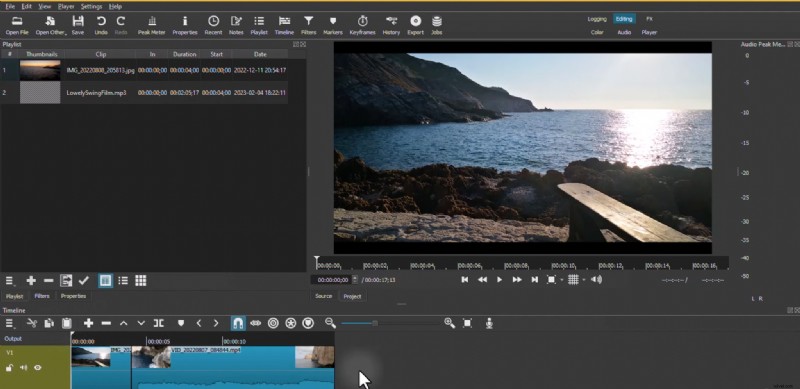800x389 pixels.
Task: Open the playlist hamburger menu
Action: (10, 281)
